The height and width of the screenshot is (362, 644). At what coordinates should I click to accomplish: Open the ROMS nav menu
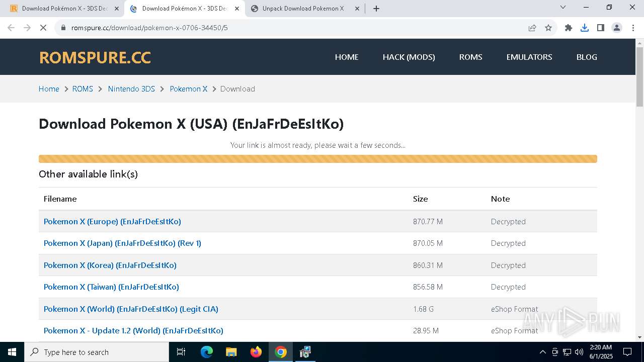(x=471, y=57)
